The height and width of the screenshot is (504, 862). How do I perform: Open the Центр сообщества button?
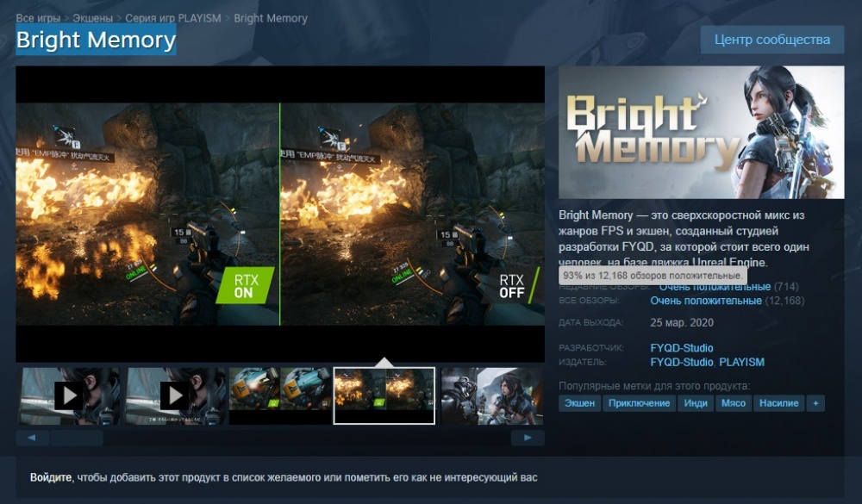[771, 40]
